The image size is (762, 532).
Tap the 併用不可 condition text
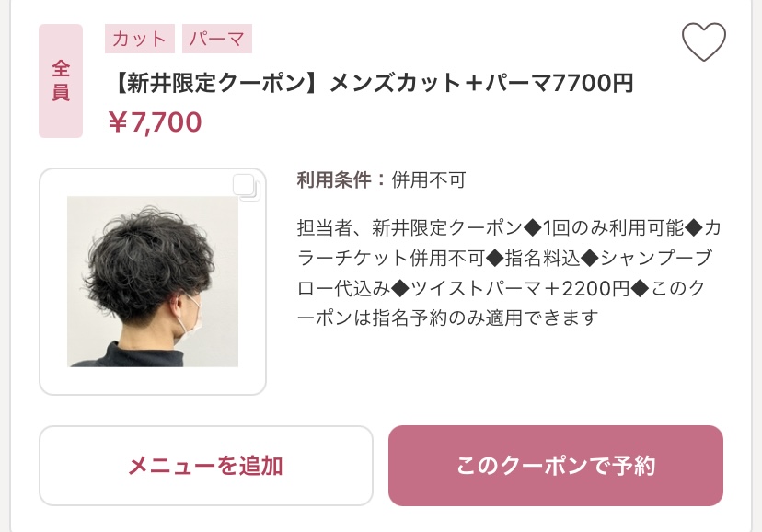(x=429, y=180)
